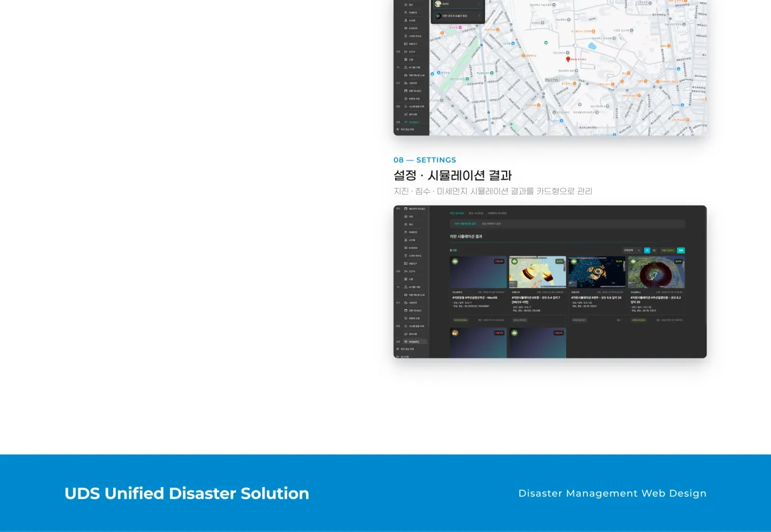
Task: Click the 지반 시뮬레이션 결과 panel title
Action: coord(465,236)
